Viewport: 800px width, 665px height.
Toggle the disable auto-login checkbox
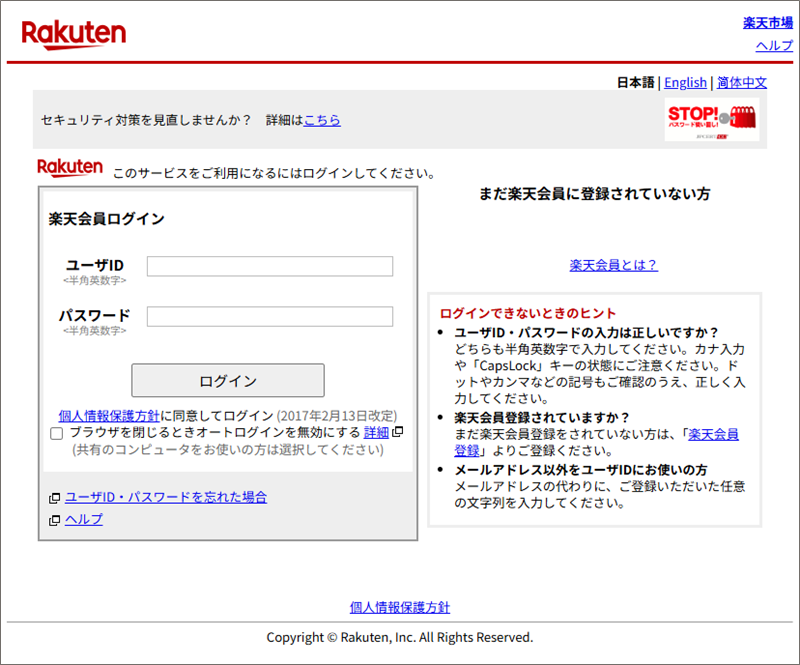[x=57, y=433]
